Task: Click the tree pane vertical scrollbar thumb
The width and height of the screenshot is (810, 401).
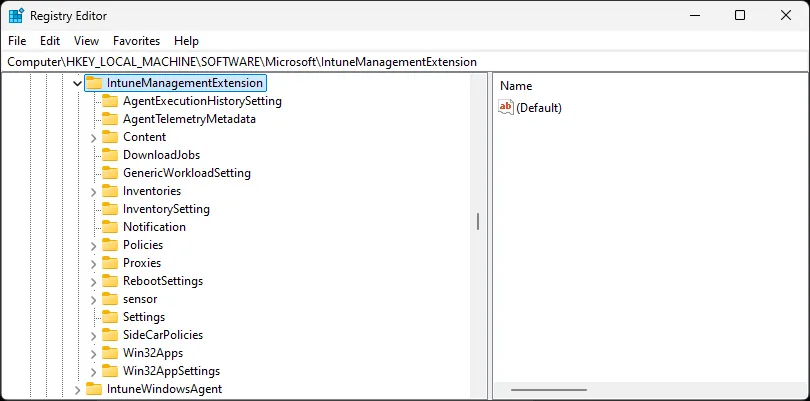Action: (x=478, y=222)
